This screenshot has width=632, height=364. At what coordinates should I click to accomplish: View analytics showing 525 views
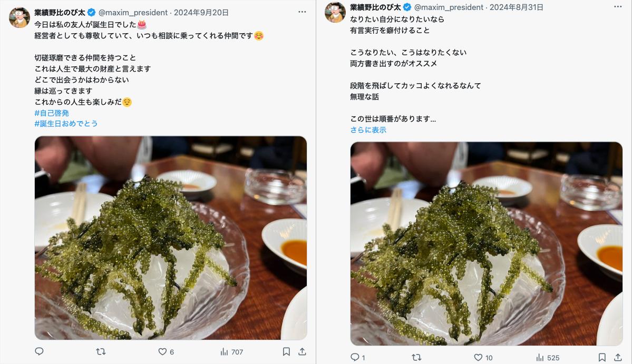tap(548, 358)
